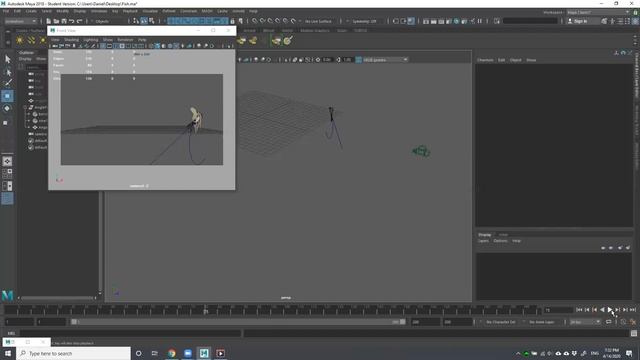
Task: Activate the highlighted Move tool in toolbox
Action: click(x=7, y=96)
